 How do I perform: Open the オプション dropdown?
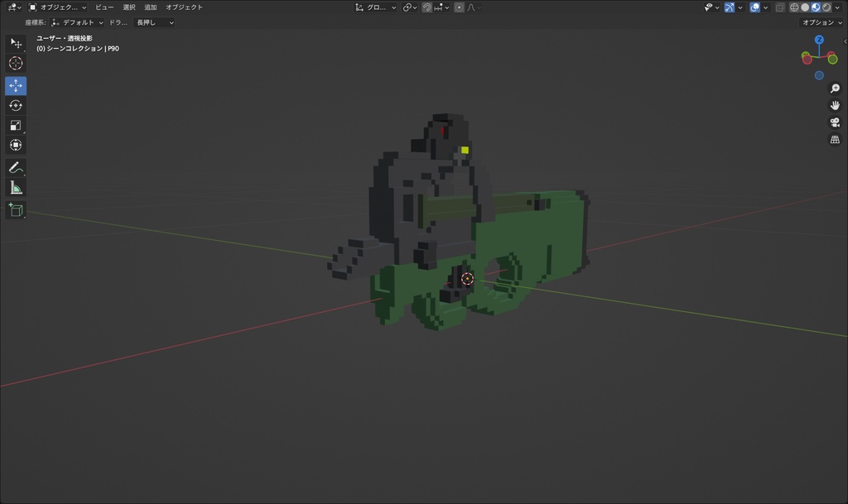pos(820,22)
